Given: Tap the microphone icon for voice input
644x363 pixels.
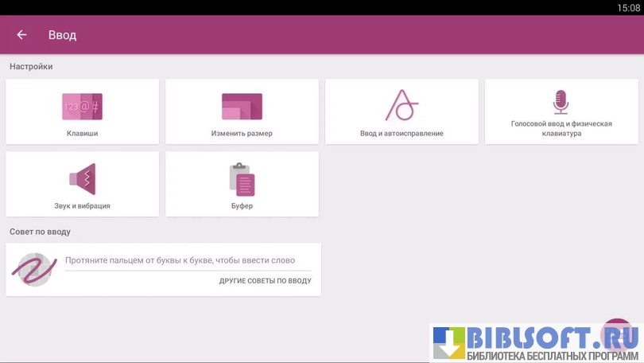Looking at the screenshot, I should 561,102.
